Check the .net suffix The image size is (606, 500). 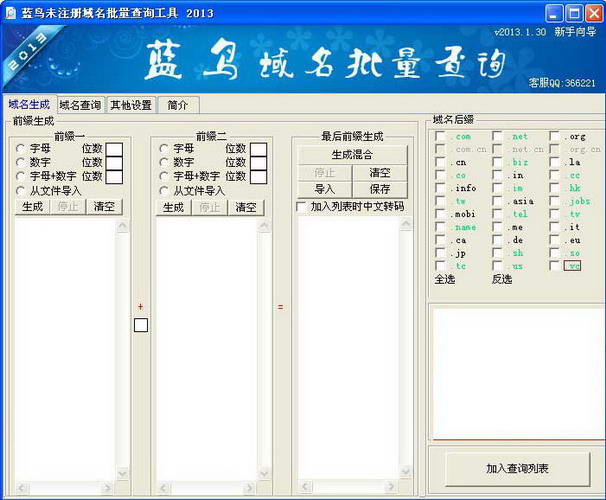click(497, 136)
